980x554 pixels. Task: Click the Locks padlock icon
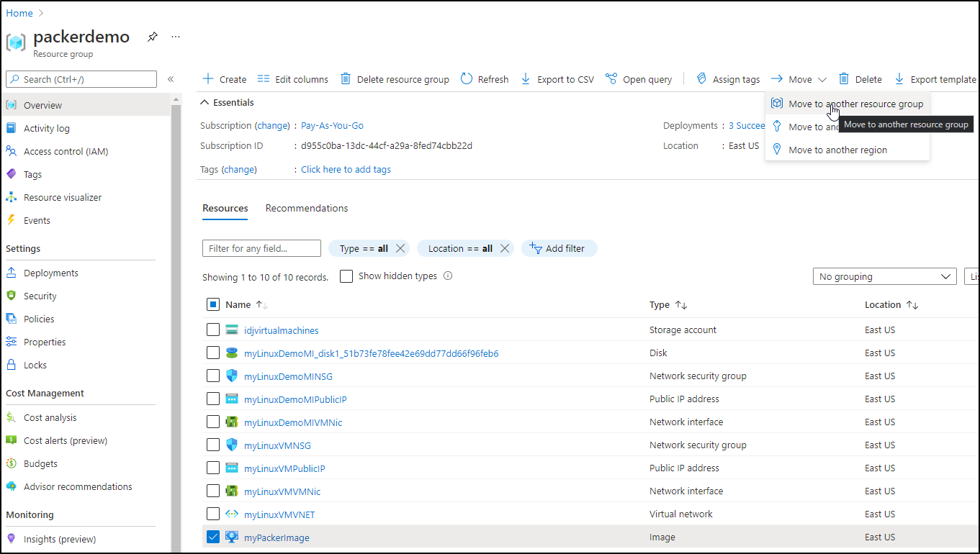tap(11, 365)
